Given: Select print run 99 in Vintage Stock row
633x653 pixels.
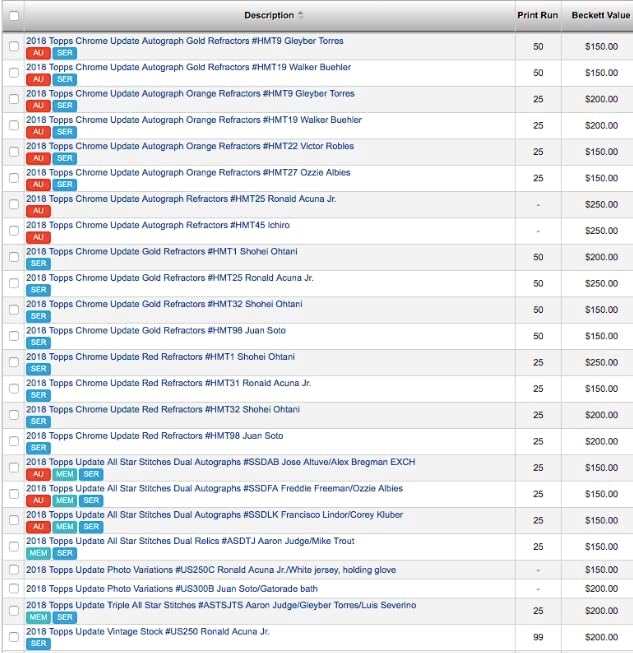Looking at the screenshot, I should coord(538,637).
